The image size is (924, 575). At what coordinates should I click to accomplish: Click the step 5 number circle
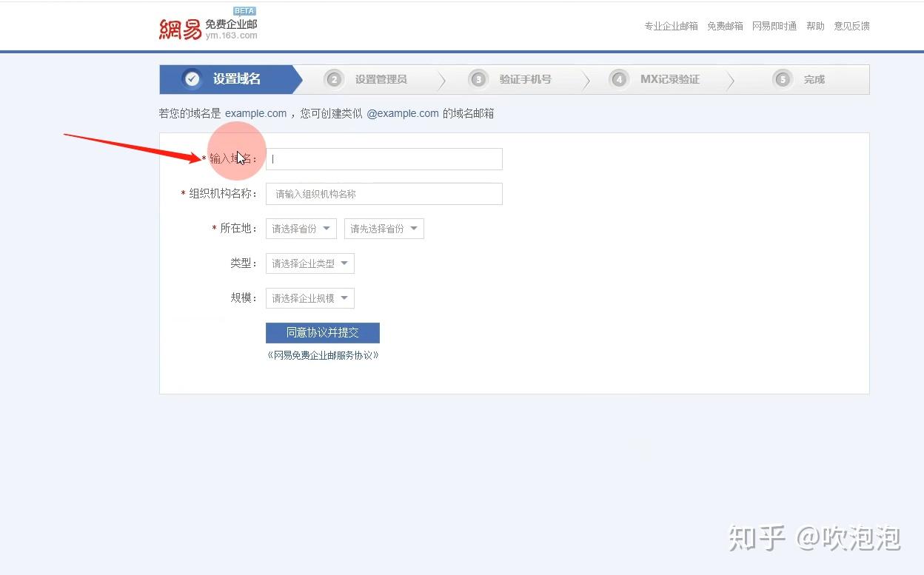point(782,79)
